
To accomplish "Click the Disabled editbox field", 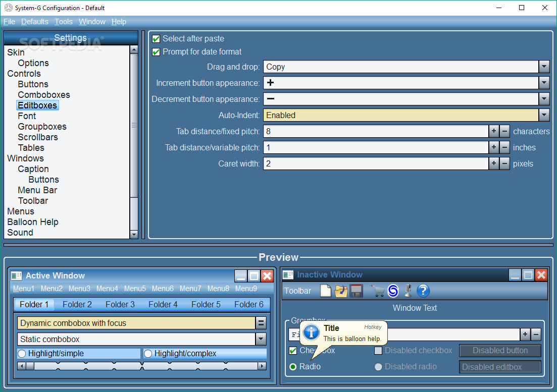I will coord(500,367).
